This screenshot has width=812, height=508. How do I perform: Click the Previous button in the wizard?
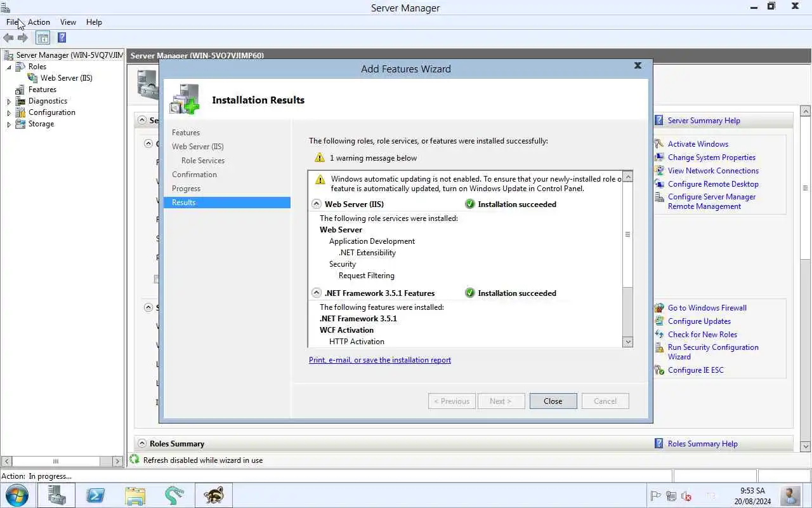point(452,401)
